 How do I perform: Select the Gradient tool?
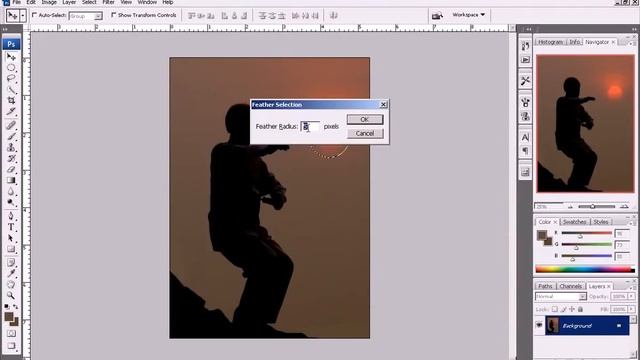pos(11,180)
